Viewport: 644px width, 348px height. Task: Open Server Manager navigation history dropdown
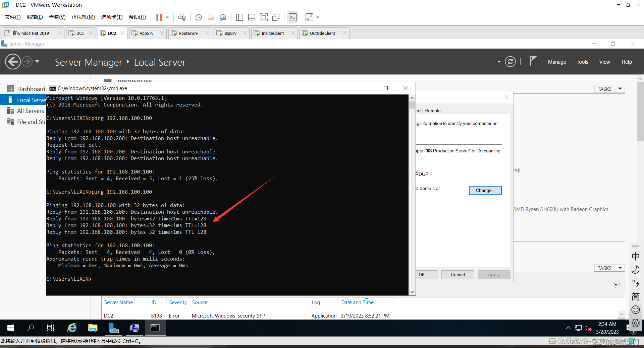pos(37,62)
